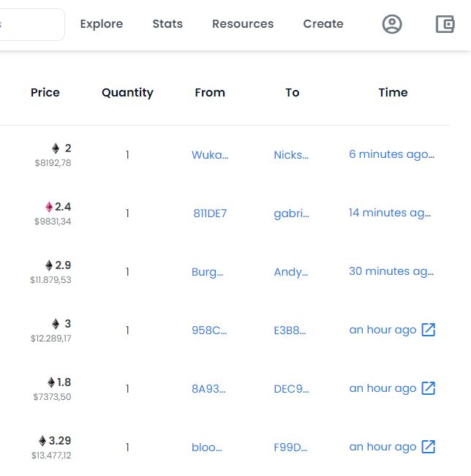The width and height of the screenshot is (471, 476).
Task: Click the Ethereum icon beside price 2
Action: (56, 148)
